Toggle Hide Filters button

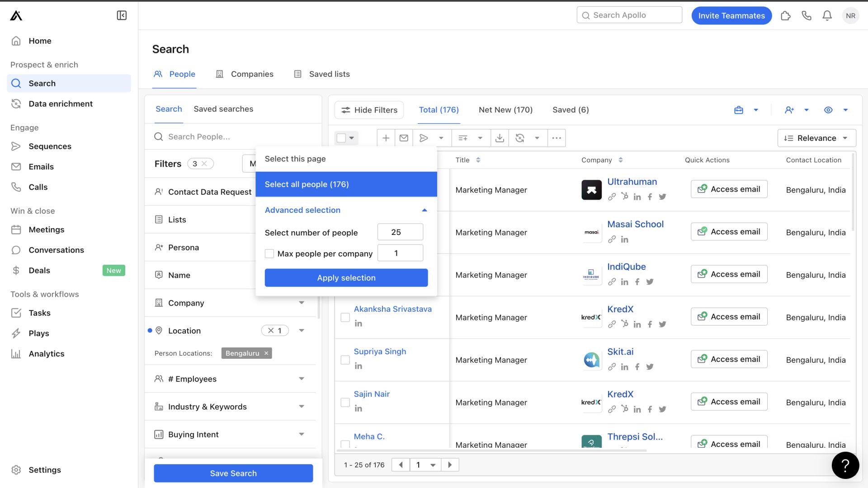[x=368, y=110]
